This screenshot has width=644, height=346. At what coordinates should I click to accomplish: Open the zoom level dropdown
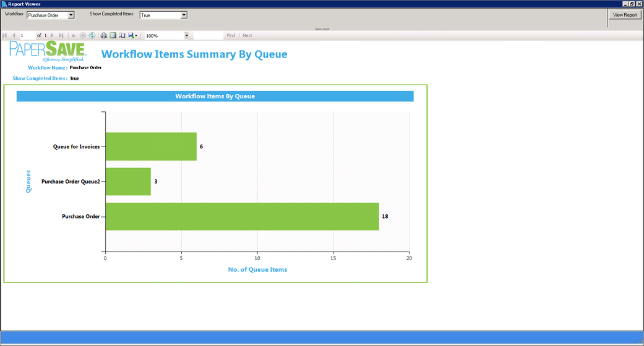186,36
